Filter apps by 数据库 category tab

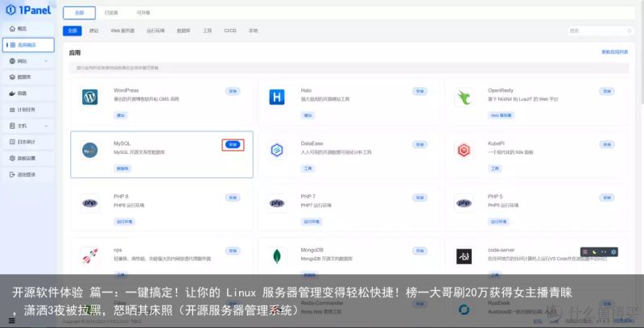click(184, 31)
